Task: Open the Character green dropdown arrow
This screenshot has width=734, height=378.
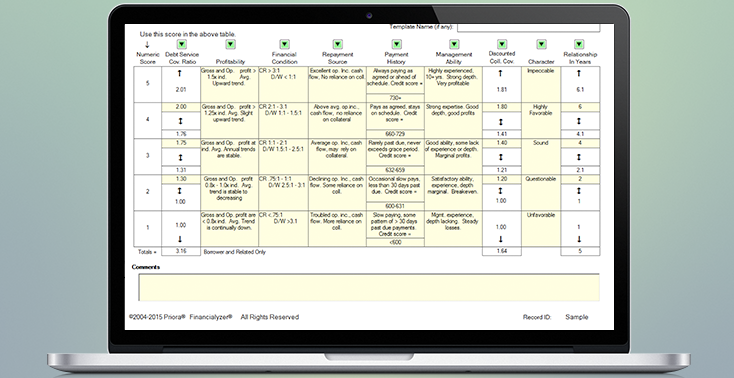Action: [542, 44]
